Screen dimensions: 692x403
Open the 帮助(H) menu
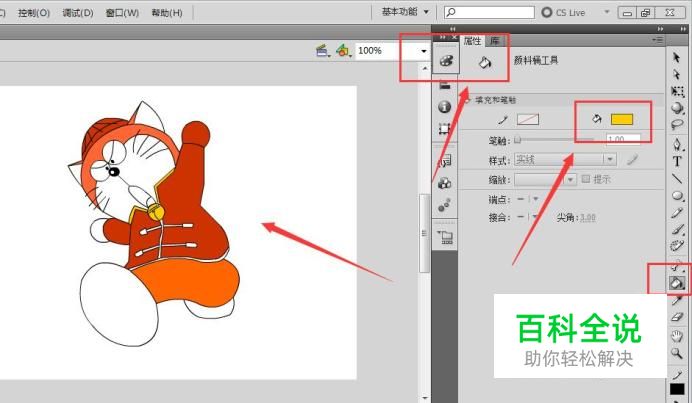(167, 12)
